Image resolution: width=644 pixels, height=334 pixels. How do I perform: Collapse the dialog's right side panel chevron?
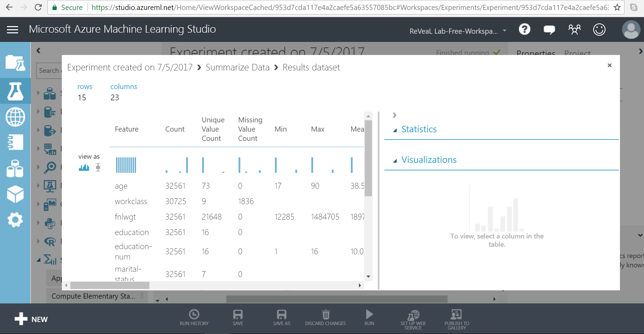pyautogui.click(x=394, y=115)
